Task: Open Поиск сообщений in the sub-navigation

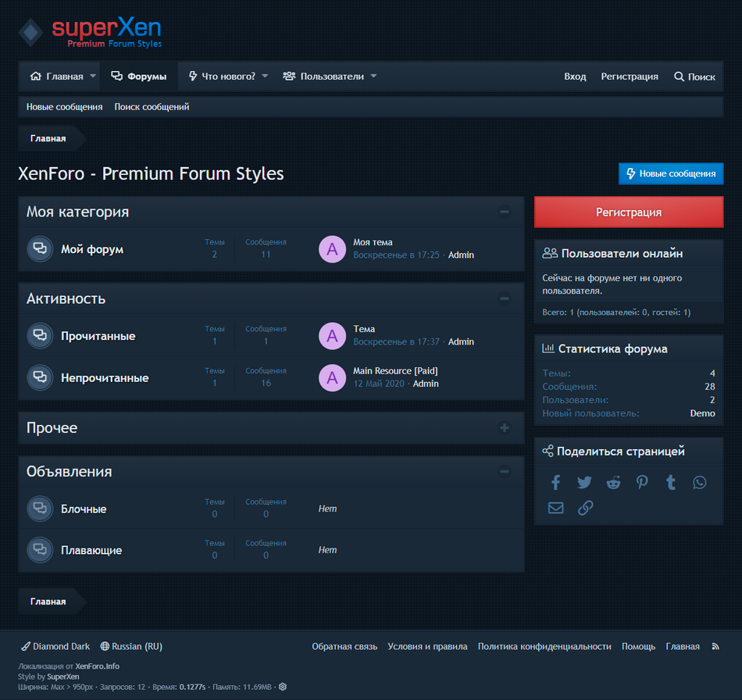Action: (152, 107)
